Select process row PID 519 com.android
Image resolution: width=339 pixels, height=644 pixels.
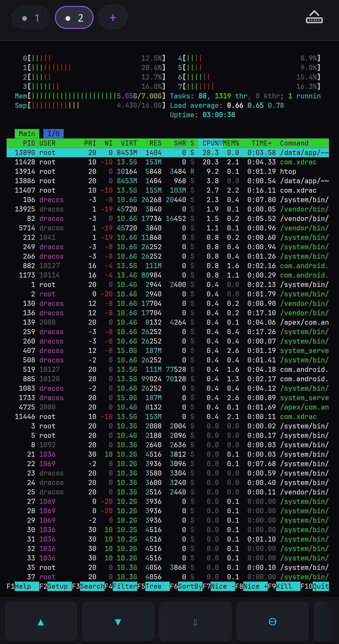[168, 369]
